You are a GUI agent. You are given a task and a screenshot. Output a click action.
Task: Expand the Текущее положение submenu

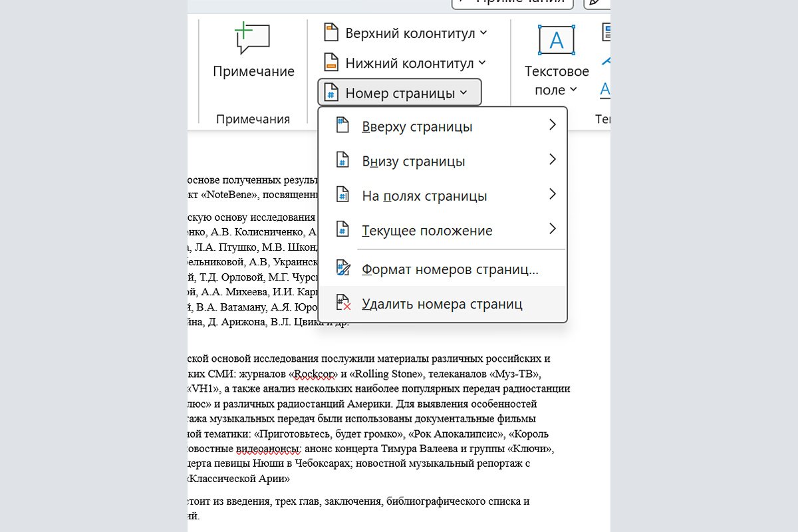pyautogui.click(x=553, y=229)
